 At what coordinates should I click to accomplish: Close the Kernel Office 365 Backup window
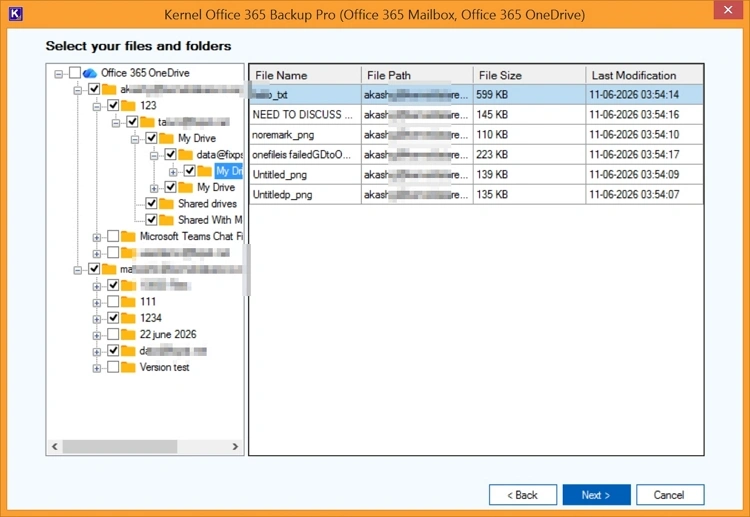coord(728,10)
